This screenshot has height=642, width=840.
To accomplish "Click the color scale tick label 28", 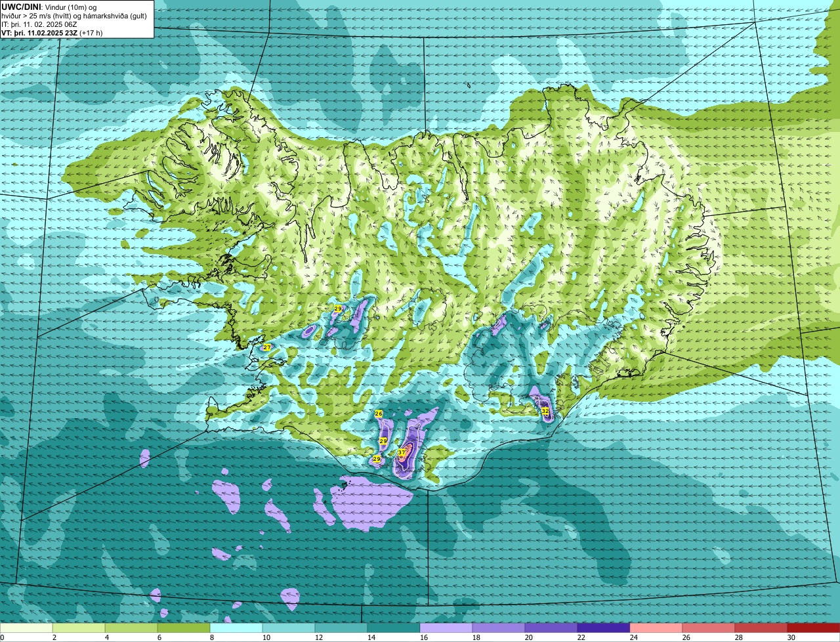I will click(x=738, y=637).
